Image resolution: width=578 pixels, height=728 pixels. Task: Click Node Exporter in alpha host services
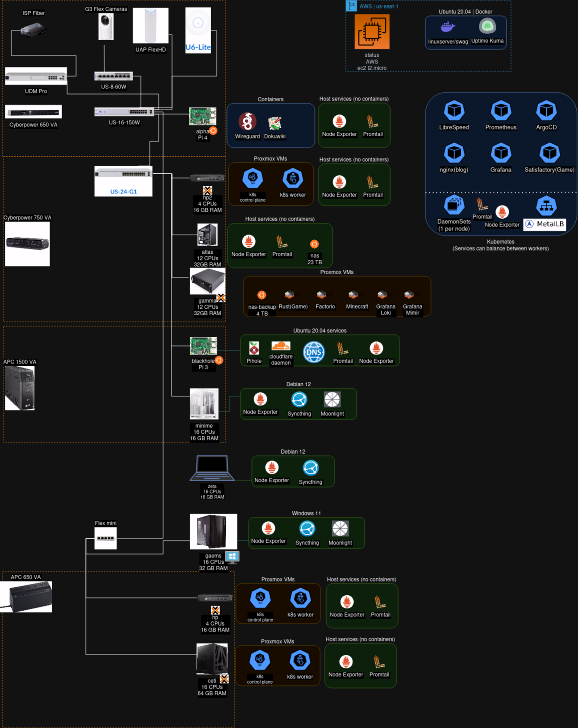pos(339,121)
